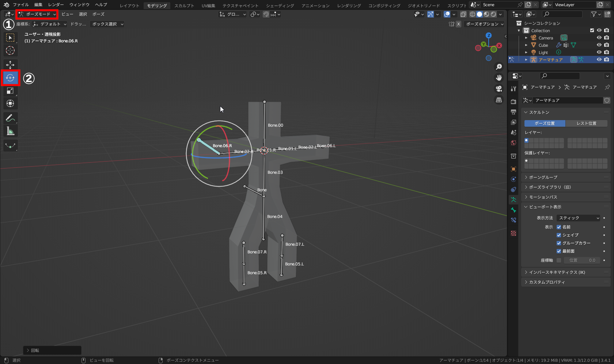614x364 pixels.
Task: Activate the 3D Cursor tool
Action: [x=10, y=50]
